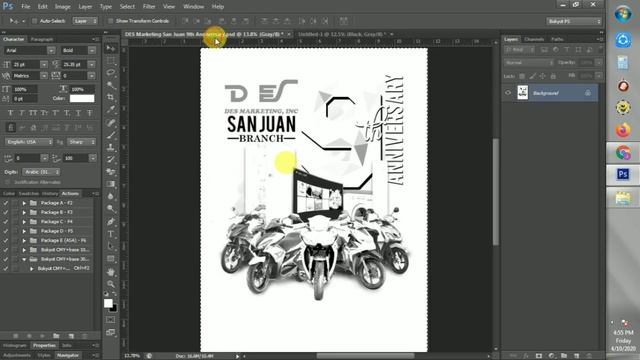The width and height of the screenshot is (640, 360).
Task: Select the Rectangular Marquee tool
Action: (x=111, y=61)
